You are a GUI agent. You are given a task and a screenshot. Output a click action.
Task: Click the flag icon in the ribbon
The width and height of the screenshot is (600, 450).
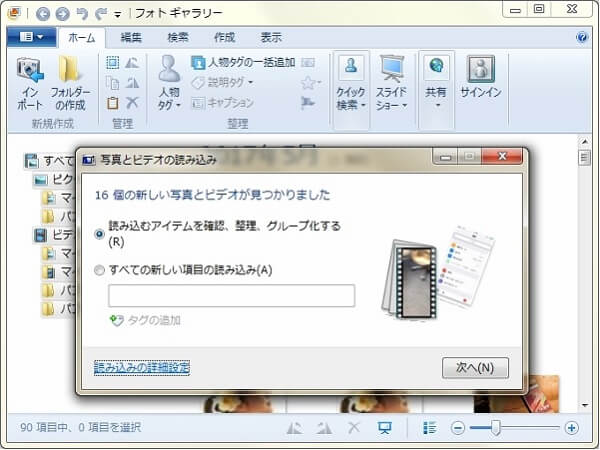coord(308,103)
